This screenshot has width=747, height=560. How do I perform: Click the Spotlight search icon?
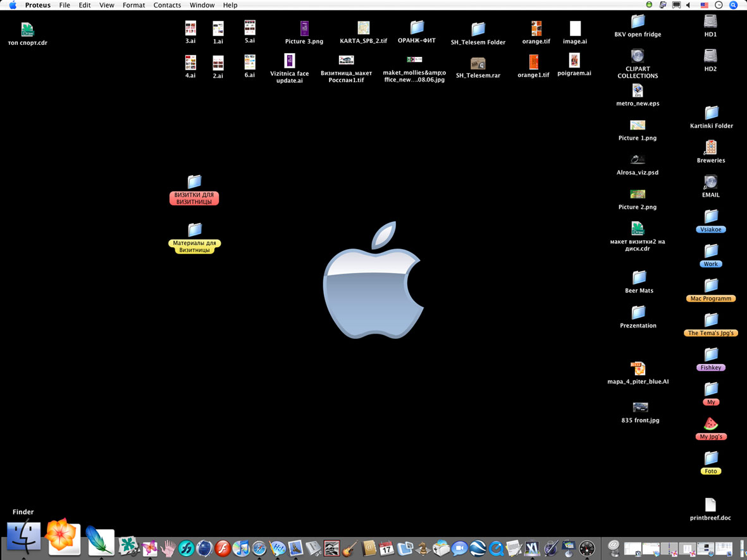click(734, 5)
